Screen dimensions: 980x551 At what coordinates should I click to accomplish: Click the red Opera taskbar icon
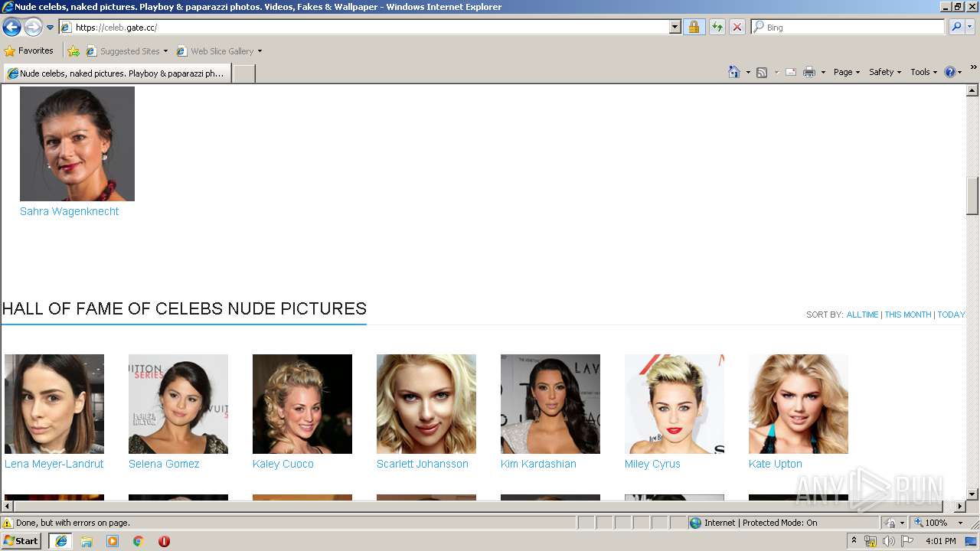click(164, 541)
